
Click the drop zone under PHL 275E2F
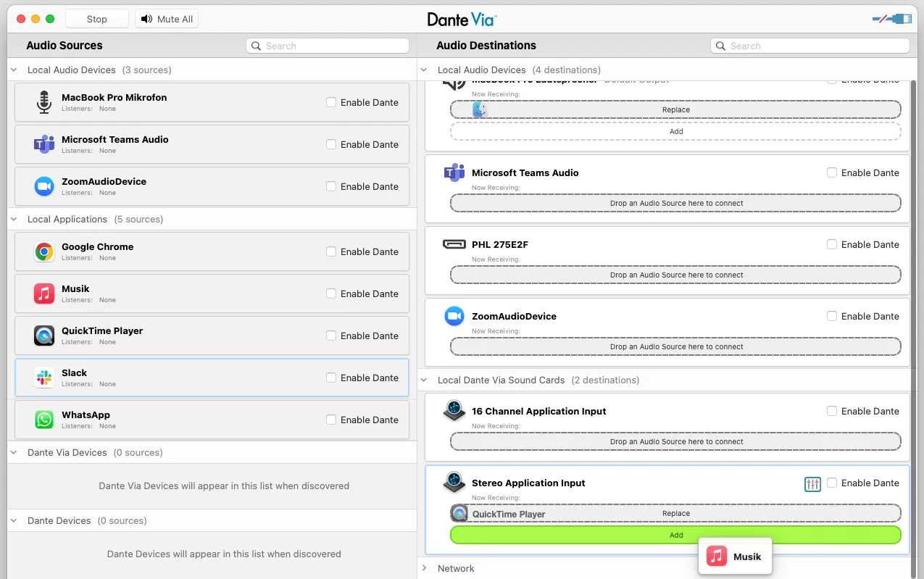pyautogui.click(x=675, y=275)
